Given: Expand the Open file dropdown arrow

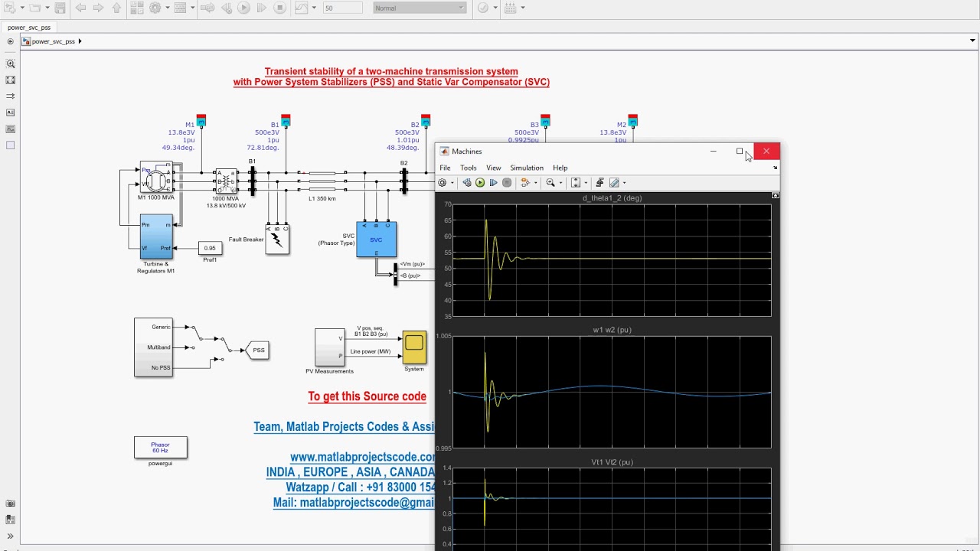Looking at the screenshot, I should (47, 8).
